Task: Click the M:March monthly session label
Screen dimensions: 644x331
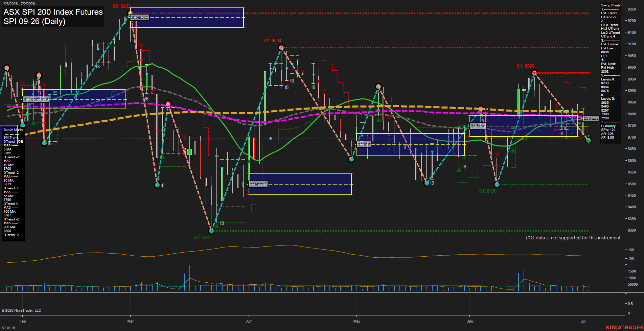Action: coord(140,17)
